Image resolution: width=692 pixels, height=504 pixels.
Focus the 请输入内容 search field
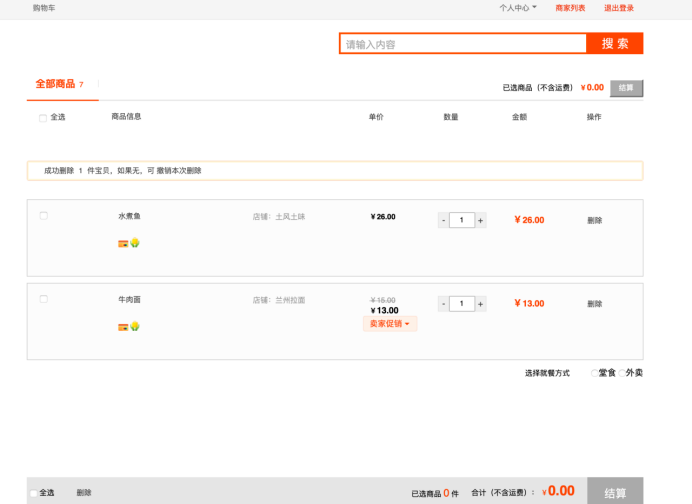coord(462,44)
